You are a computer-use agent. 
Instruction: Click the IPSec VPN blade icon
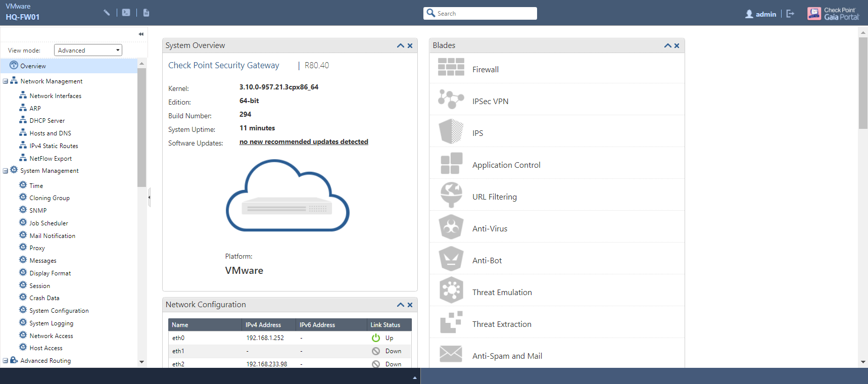click(451, 99)
